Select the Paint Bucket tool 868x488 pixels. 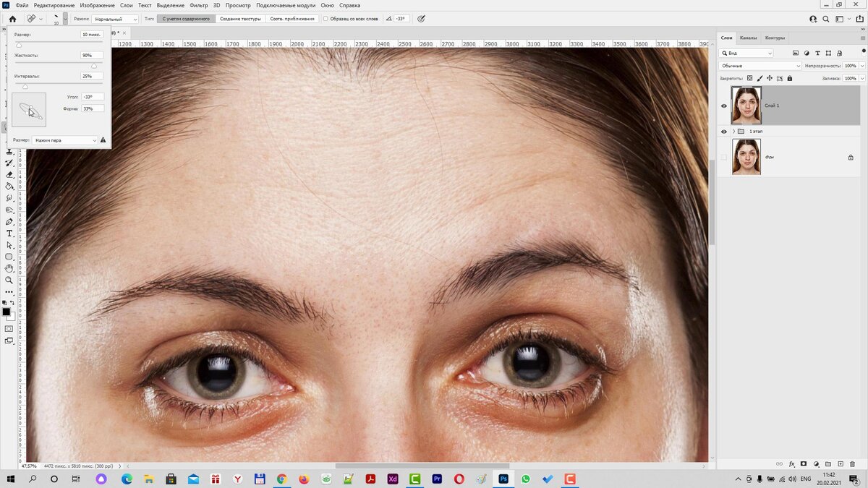click(x=9, y=186)
